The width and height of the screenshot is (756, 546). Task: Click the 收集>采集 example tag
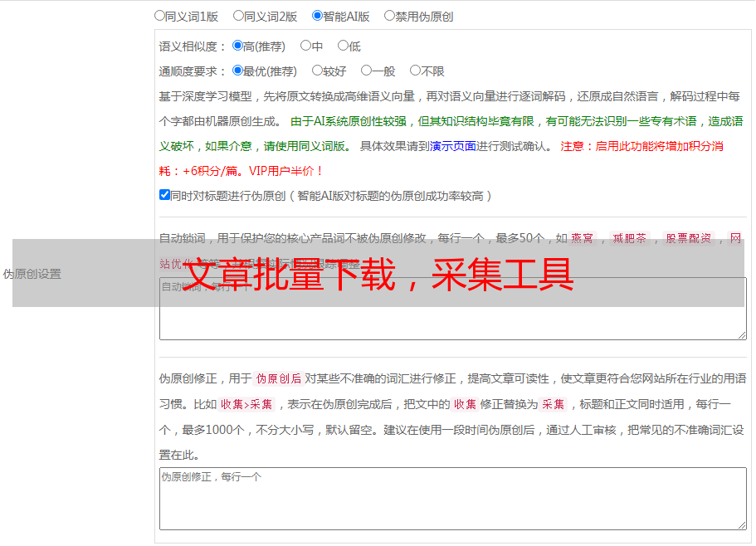tap(246, 404)
